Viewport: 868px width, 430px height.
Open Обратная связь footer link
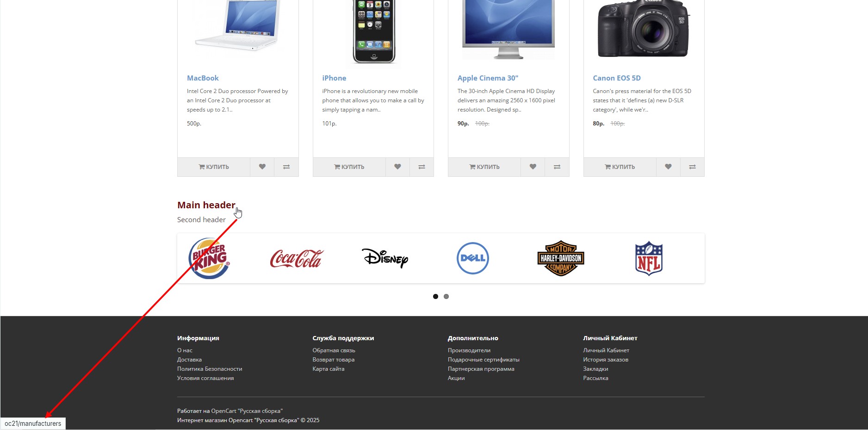pyautogui.click(x=334, y=350)
